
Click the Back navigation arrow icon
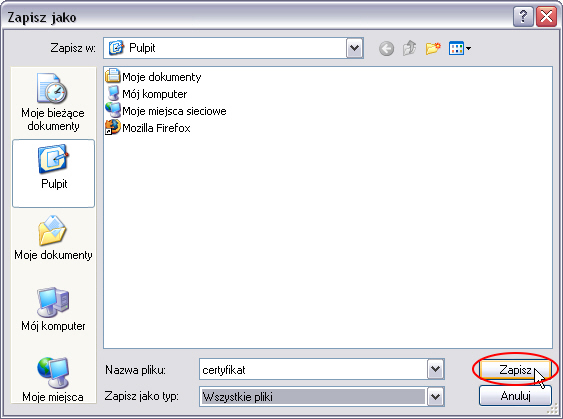pyautogui.click(x=386, y=48)
